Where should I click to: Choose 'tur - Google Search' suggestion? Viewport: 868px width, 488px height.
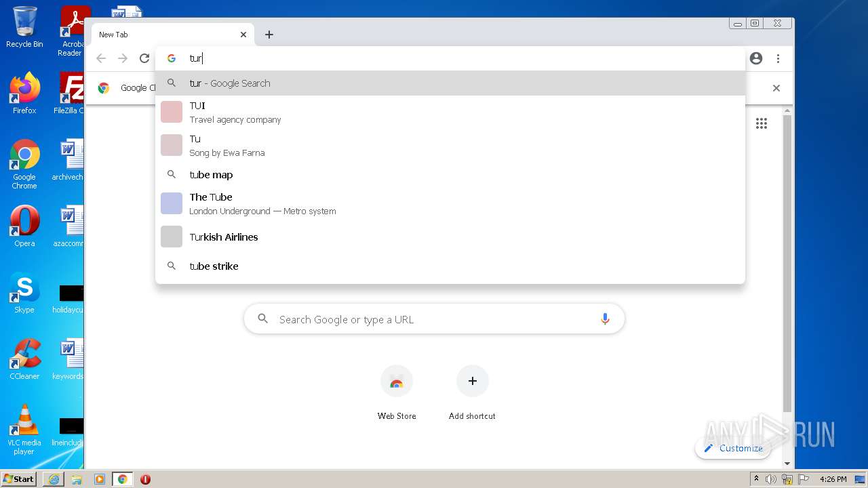click(450, 83)
